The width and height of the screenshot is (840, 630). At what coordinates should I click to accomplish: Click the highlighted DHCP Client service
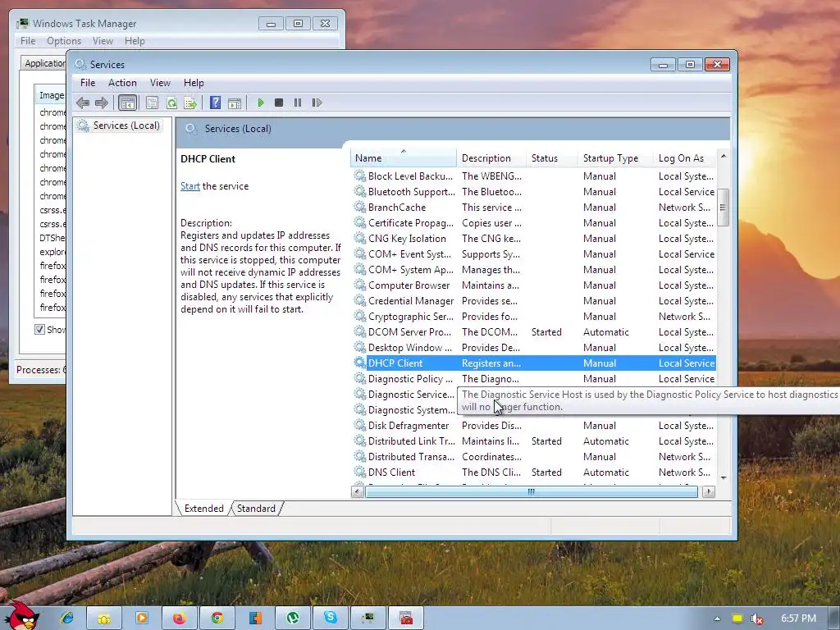[534, 363]
